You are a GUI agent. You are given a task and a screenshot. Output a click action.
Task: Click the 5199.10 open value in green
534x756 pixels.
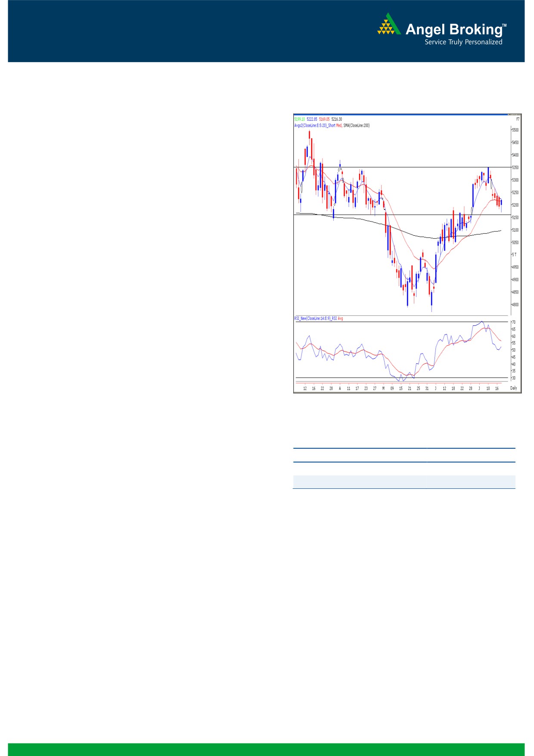(x=299, y=119)
